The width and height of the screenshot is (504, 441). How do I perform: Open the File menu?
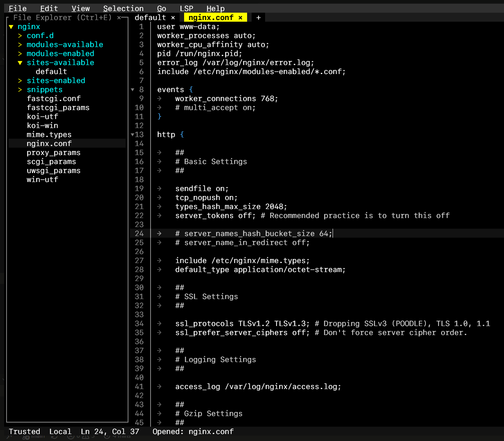coord(18,9)
